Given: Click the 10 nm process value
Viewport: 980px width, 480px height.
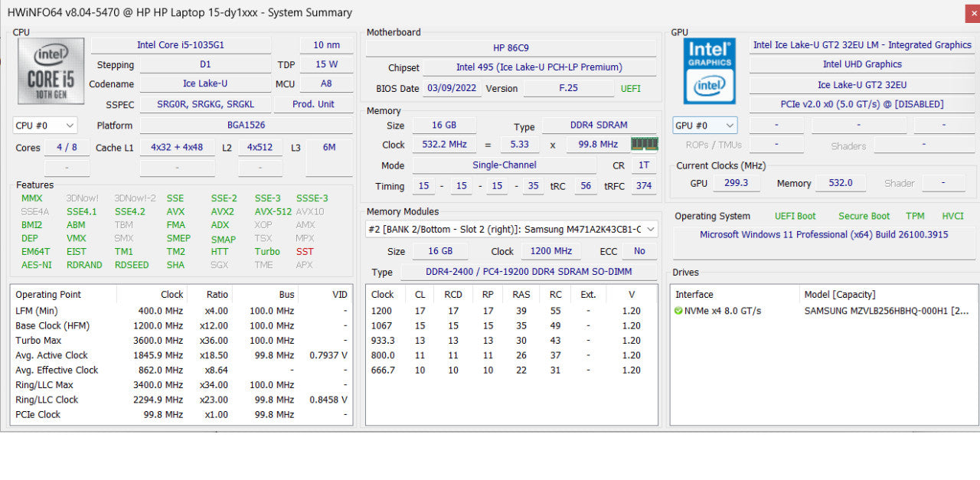Looking at the screenshot, I should pyautogui.click(x=326, y=45).
